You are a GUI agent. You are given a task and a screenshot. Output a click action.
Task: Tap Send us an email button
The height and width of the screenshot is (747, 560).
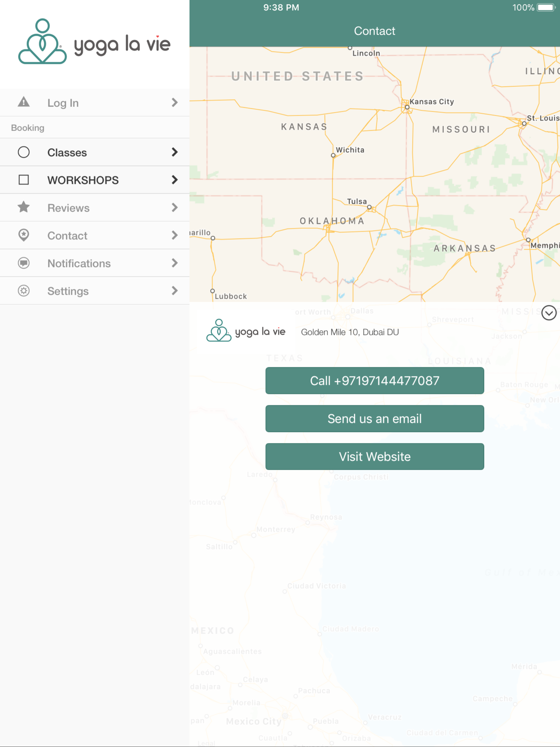coord(375,419)
